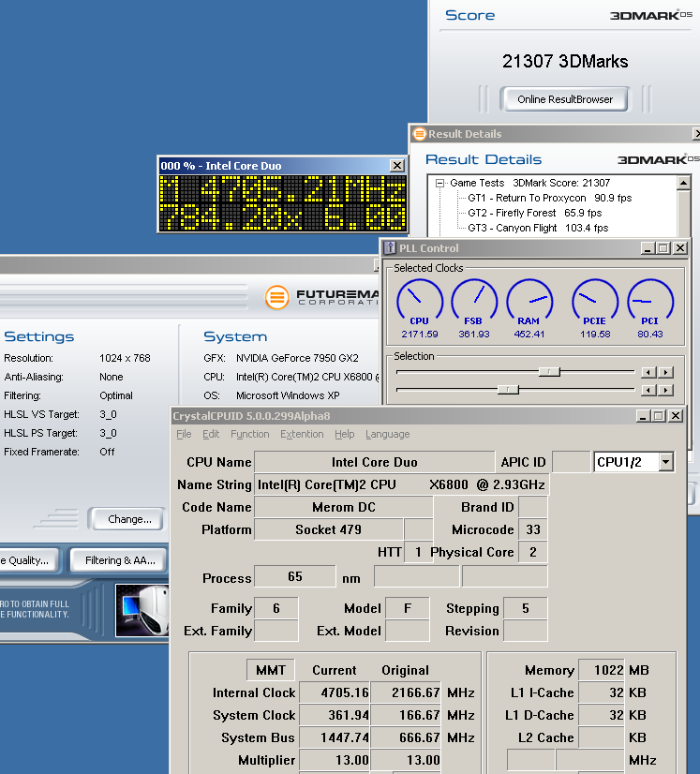The height and width of the screenshot is (774, 700).
Task: Click the Platform field Socket 479
Action: click(328, 529)
